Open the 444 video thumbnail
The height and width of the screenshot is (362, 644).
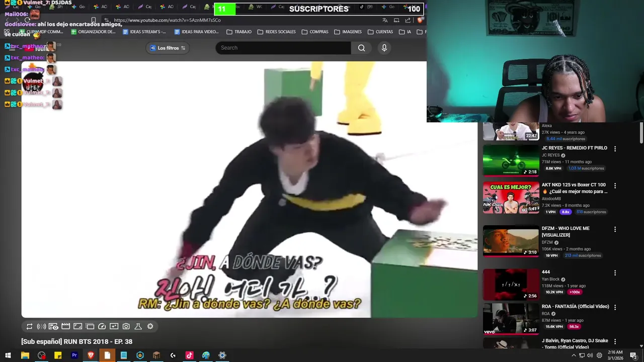(x=511, y=285)
